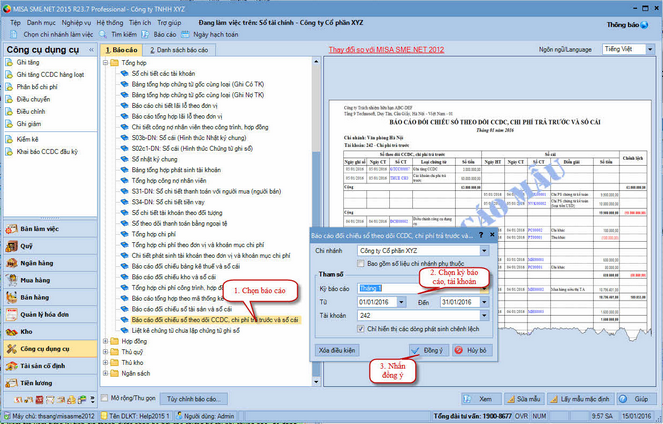Screen dimensions: 663x424
Task: Click the Ghi giảm icon
Action: pos(9,123)
